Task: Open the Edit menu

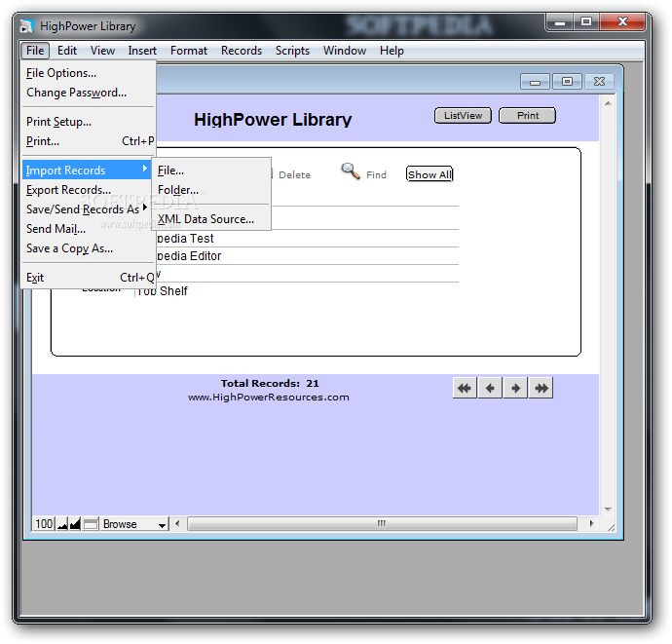Action: coord(67,51)
